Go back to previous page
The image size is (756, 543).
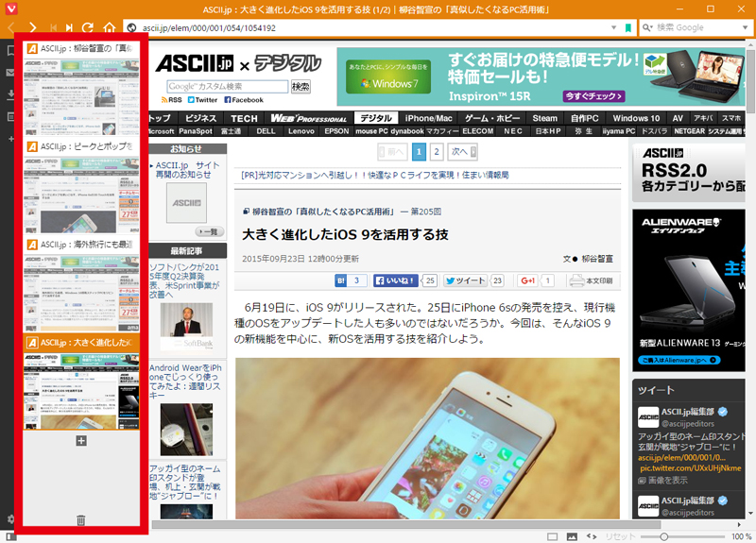click(x=11, y=27)
